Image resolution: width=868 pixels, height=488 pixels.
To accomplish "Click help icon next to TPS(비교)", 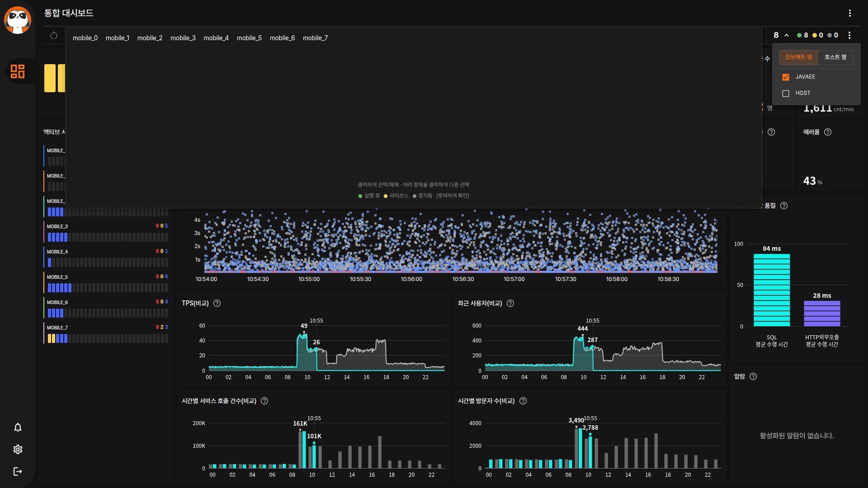I will tap(217, 303).
